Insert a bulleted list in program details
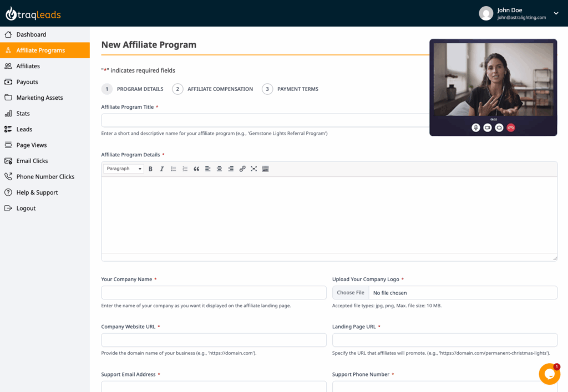 point(174,169)
